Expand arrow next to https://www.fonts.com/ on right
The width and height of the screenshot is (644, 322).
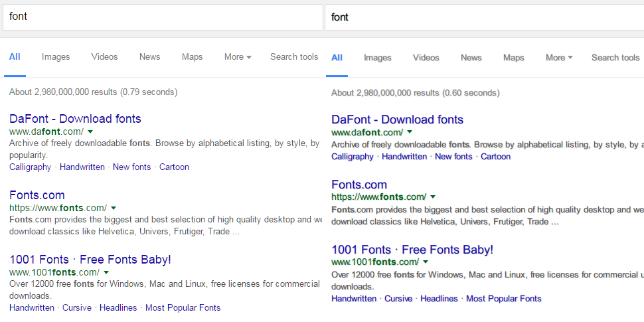pyautogui.click(x=433, y=197)
